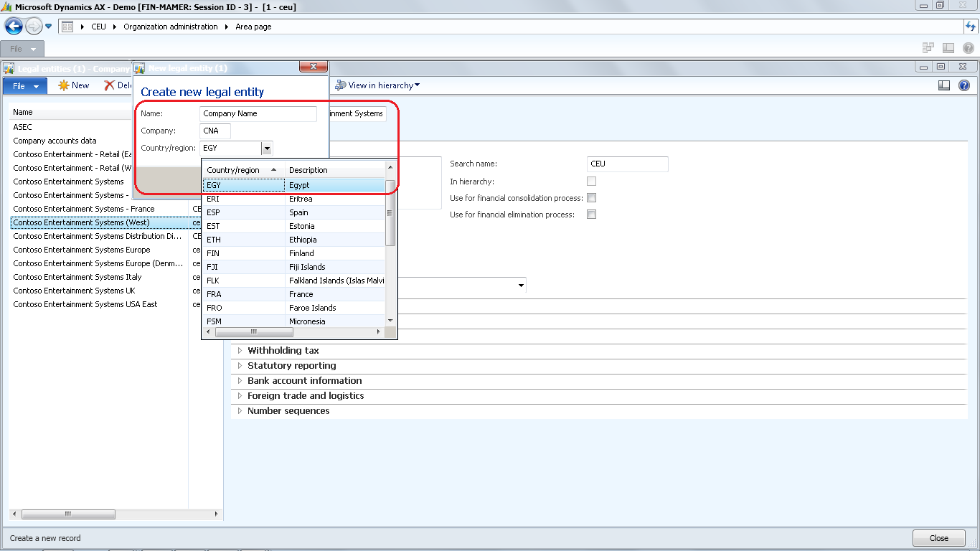Click the grayed windows arrangement icon

coord(928,48)
